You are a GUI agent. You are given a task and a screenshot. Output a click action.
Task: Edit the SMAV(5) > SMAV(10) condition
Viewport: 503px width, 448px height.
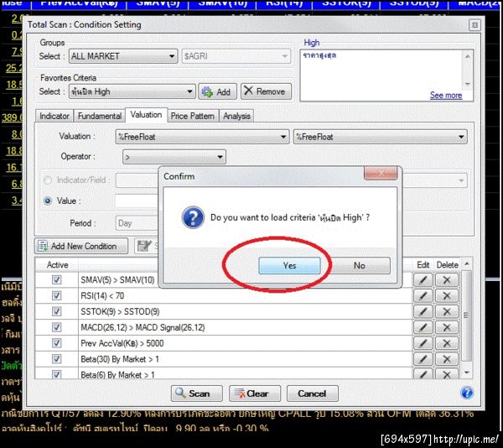423,280
